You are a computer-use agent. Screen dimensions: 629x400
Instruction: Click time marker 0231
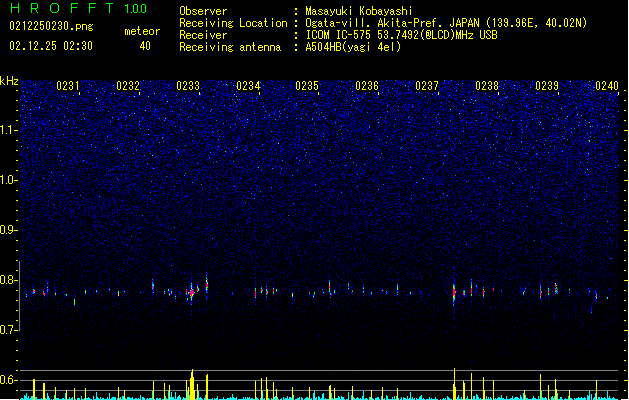[68, 86]
